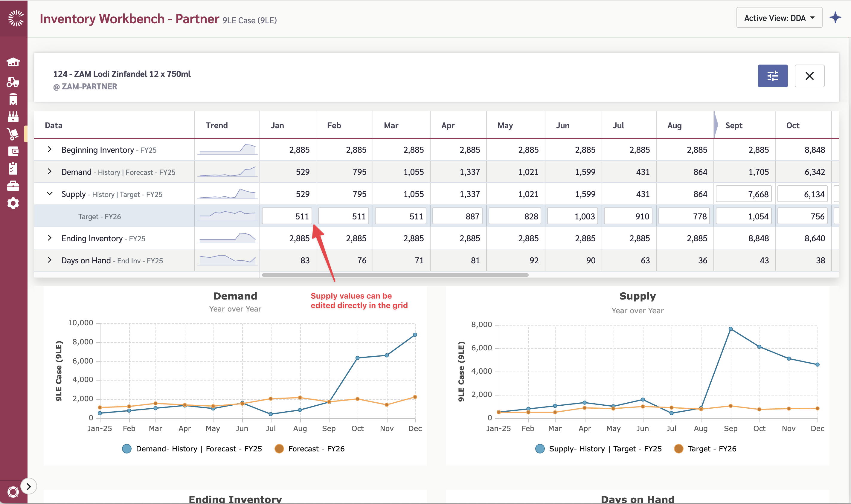This screenshot has width=851, height=504.
Task: Expand the sidebar with arrow button
Action: point(28,486)
